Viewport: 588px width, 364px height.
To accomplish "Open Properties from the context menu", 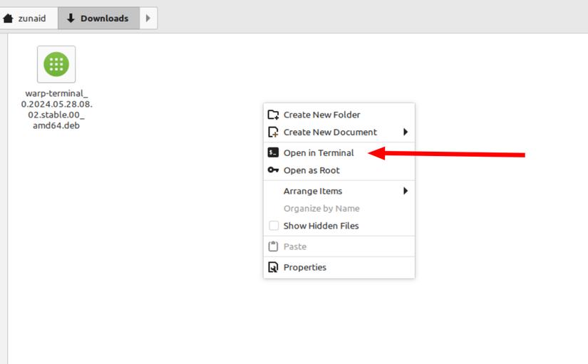I will (x=304, y=268).
